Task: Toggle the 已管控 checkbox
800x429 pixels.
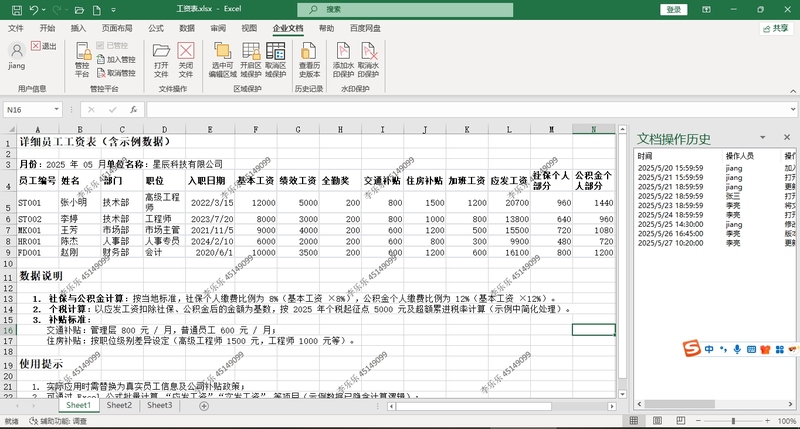Action: pyautogui.click(x=100, y=45)
